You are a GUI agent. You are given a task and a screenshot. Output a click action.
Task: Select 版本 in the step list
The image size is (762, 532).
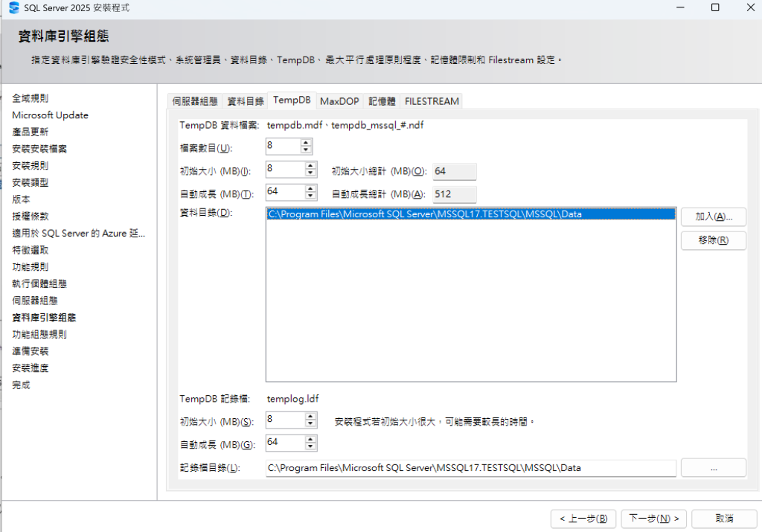[x=21, y=199]
